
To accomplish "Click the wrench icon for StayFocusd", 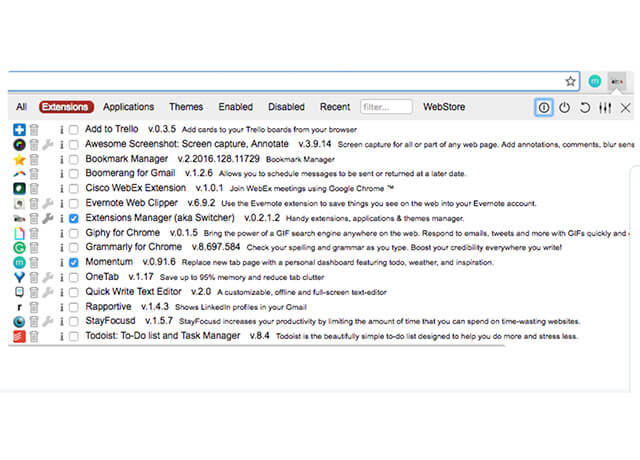I will point(47,321).
